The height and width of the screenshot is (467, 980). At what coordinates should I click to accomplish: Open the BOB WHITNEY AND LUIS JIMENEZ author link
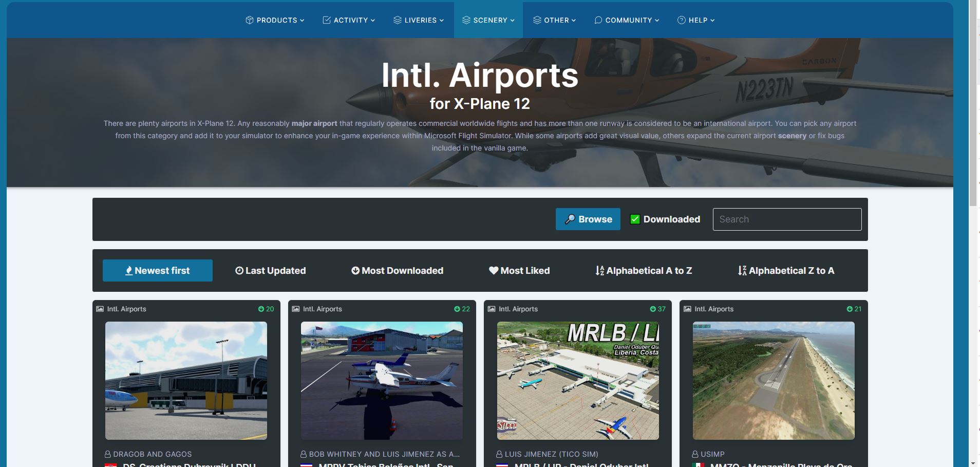click(x=385, y=454)
